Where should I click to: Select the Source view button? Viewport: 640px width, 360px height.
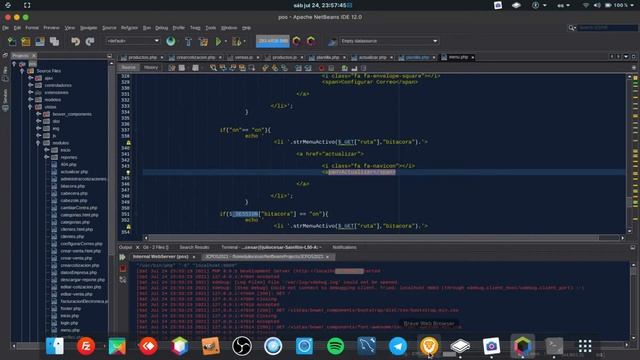[128, 67]
